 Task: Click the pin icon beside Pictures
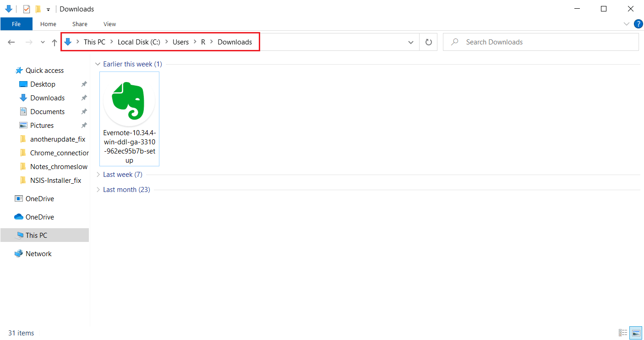84,126
